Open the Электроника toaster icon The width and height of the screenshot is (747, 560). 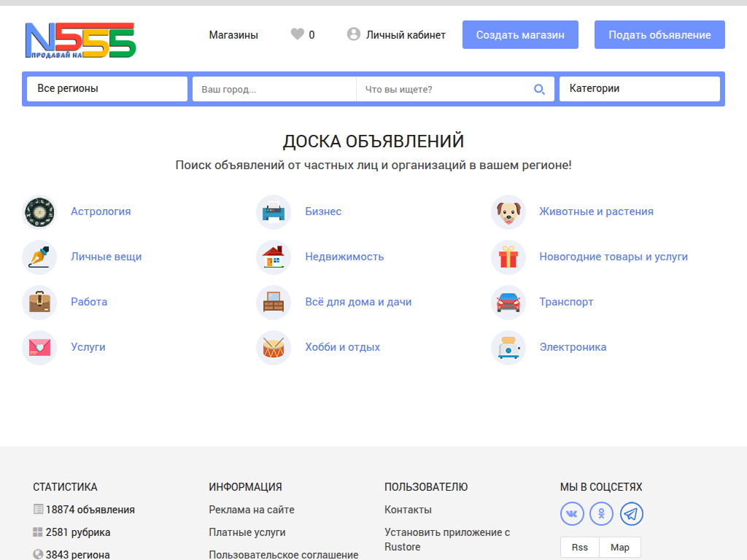point(508,347)
